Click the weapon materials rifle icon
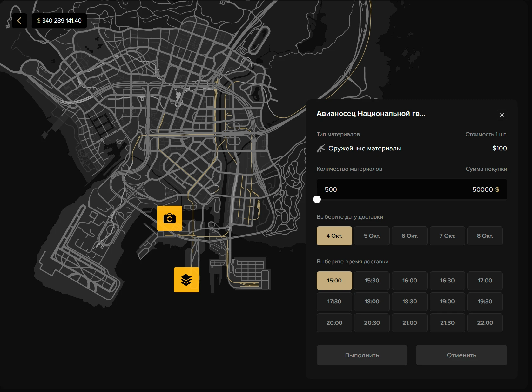The height and width of the screenshot is (392, 532). (321, 149)
